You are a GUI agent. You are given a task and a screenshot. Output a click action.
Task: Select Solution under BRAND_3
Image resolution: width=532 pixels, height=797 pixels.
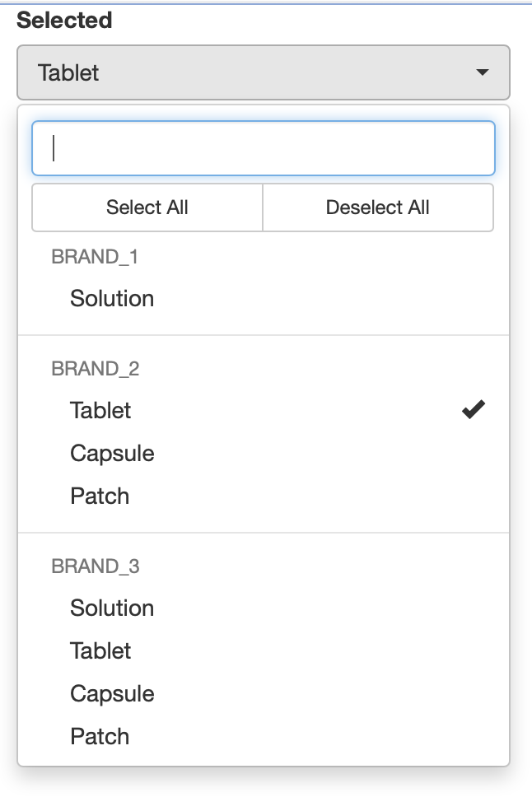(x=113, y=608)
